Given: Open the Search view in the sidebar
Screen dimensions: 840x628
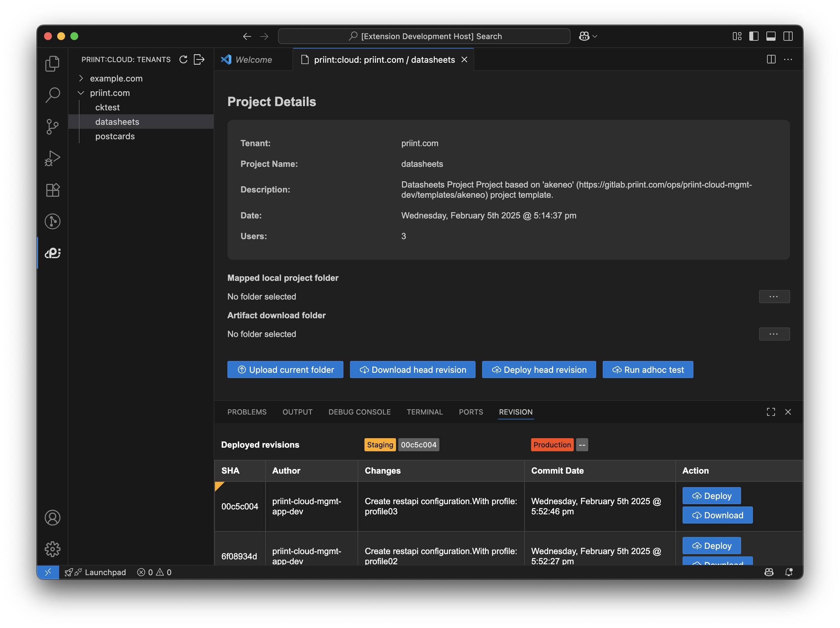Looking at the screenshot, I should 52,95.
